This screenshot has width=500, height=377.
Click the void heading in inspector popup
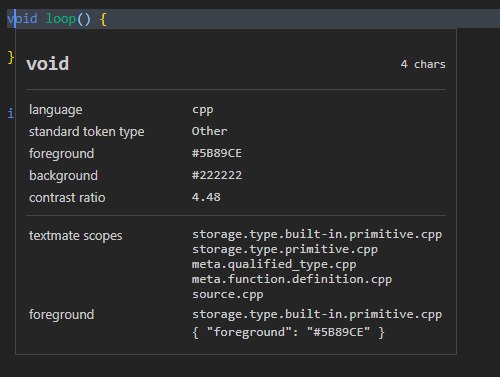point(48,63)
